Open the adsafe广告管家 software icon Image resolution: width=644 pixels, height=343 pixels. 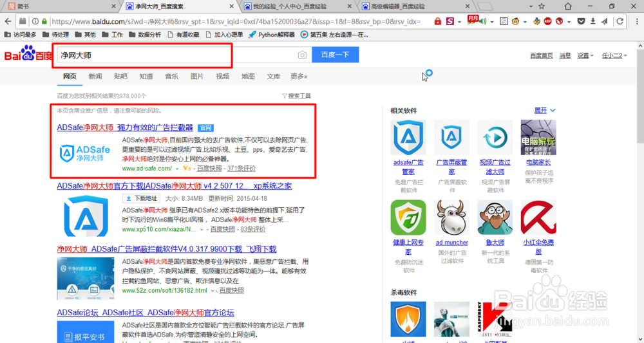pyautogui.click(x=408, y=137)
